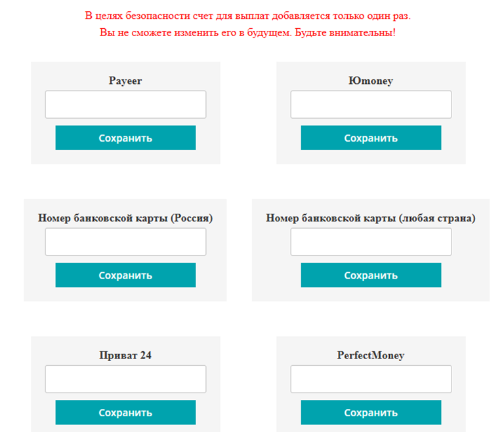Save the Приват 24 account

pyautogui.click(x=125, y=412)
